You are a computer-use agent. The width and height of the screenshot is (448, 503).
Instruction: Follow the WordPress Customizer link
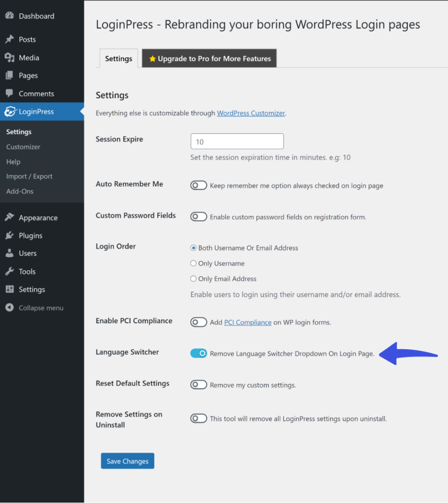point(251,113)
